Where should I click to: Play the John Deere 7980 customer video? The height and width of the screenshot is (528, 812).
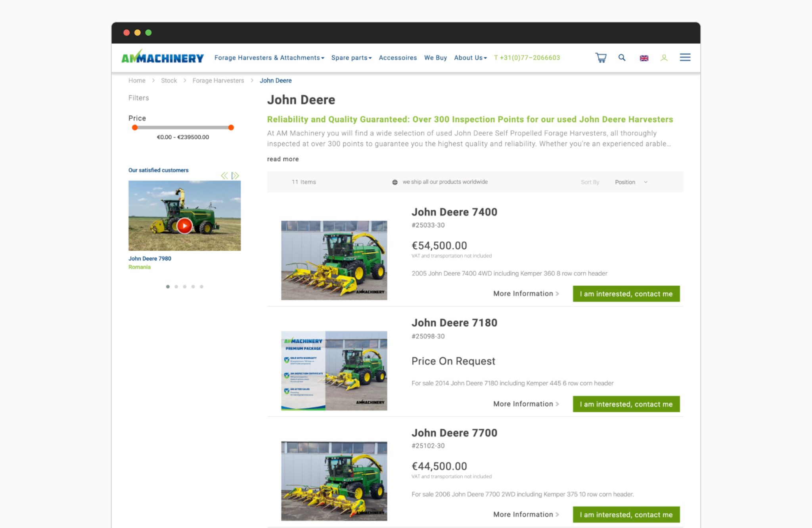184,226
